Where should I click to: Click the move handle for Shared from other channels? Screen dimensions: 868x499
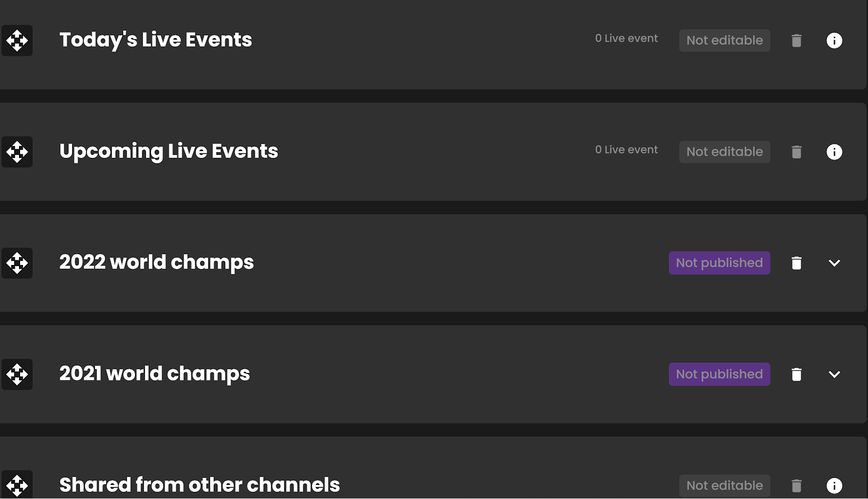(x=17, y=485)
